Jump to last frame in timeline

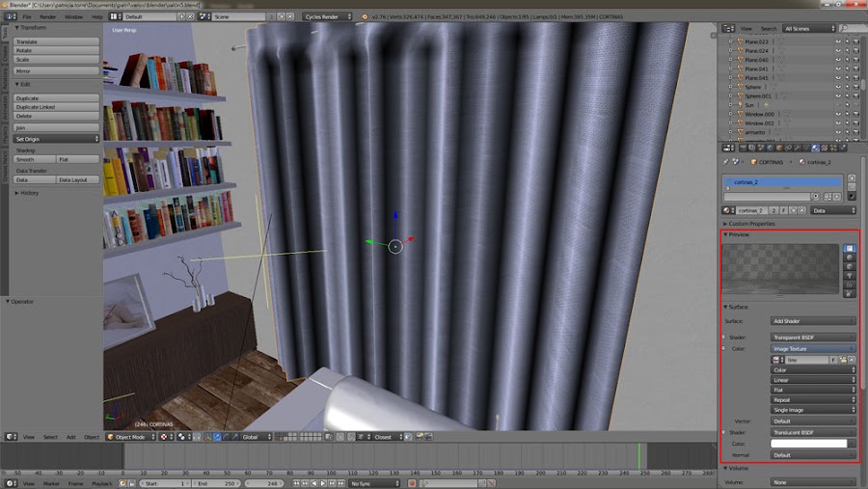(x=341, y=483)
